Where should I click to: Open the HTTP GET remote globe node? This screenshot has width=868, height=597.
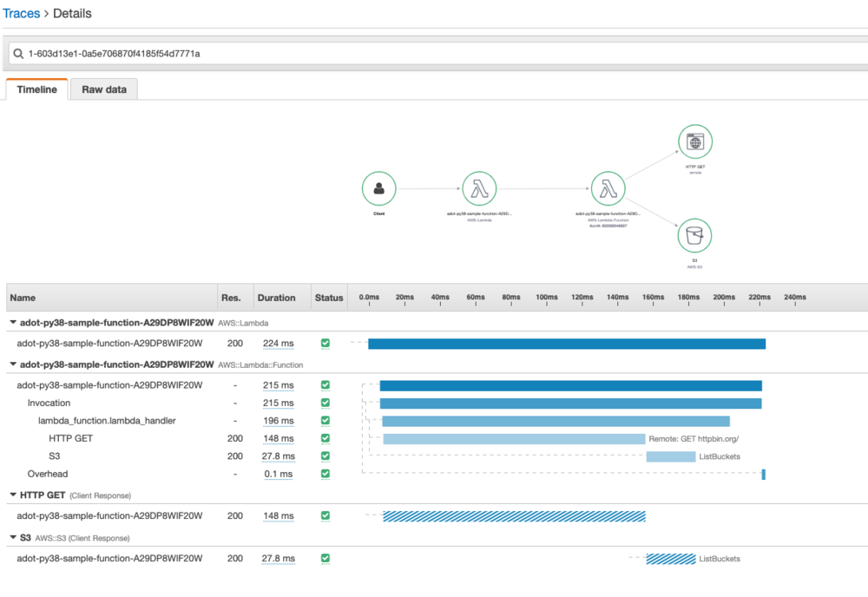(694, 141)
